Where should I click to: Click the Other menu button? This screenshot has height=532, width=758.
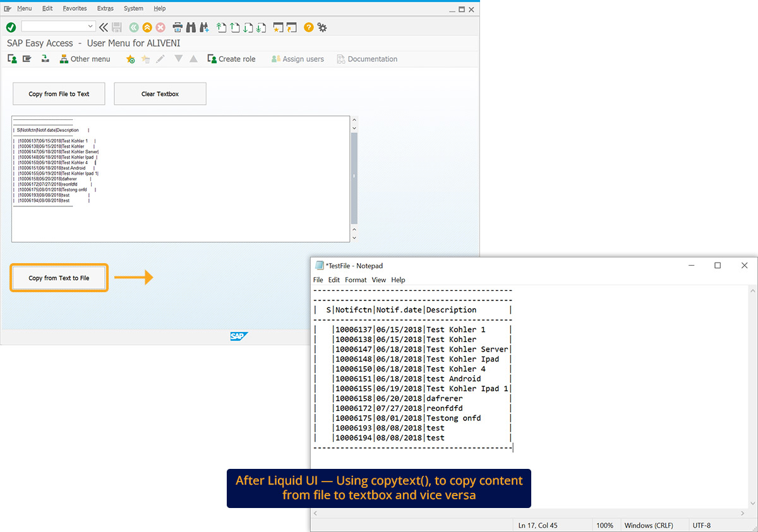click(x=85, y=59)
